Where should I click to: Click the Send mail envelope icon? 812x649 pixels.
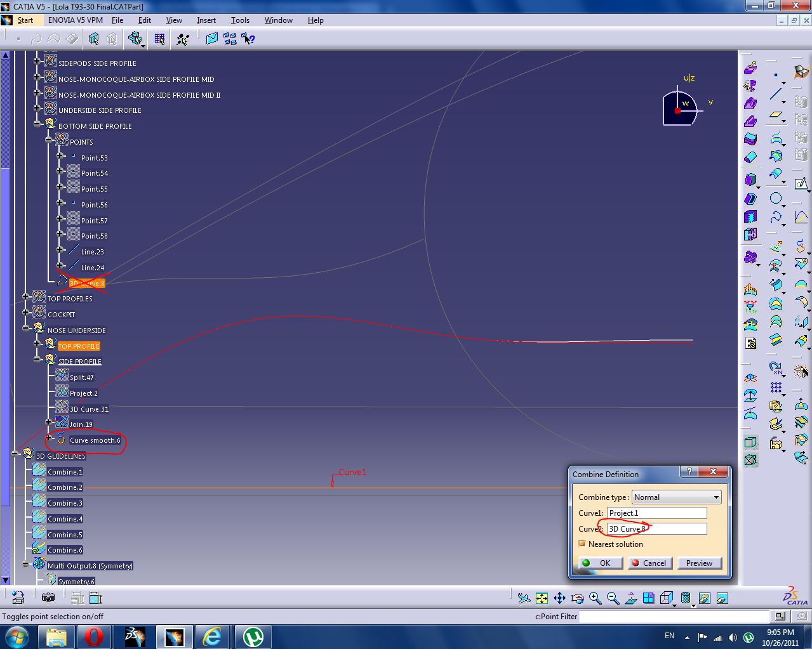click(212, 39)
